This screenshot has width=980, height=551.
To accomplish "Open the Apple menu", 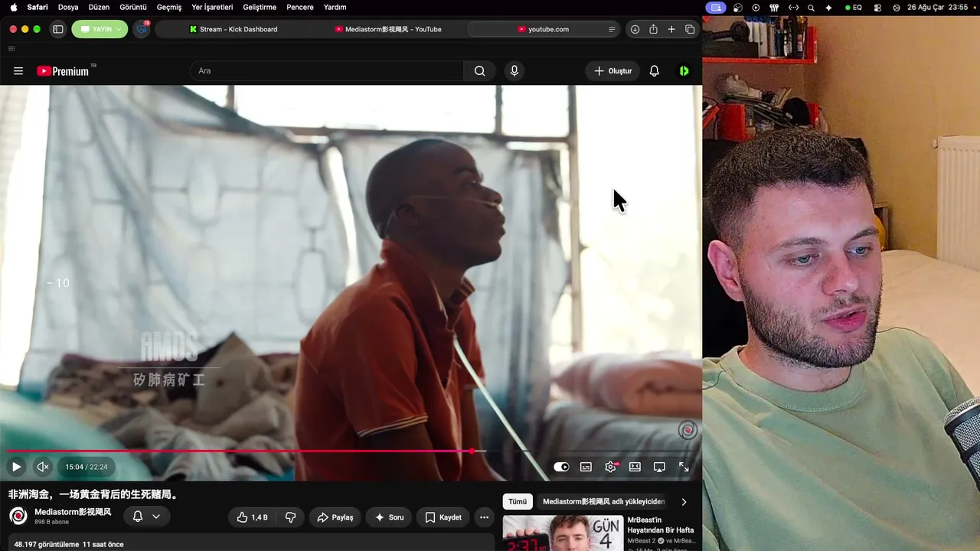I will click(13, 7).
